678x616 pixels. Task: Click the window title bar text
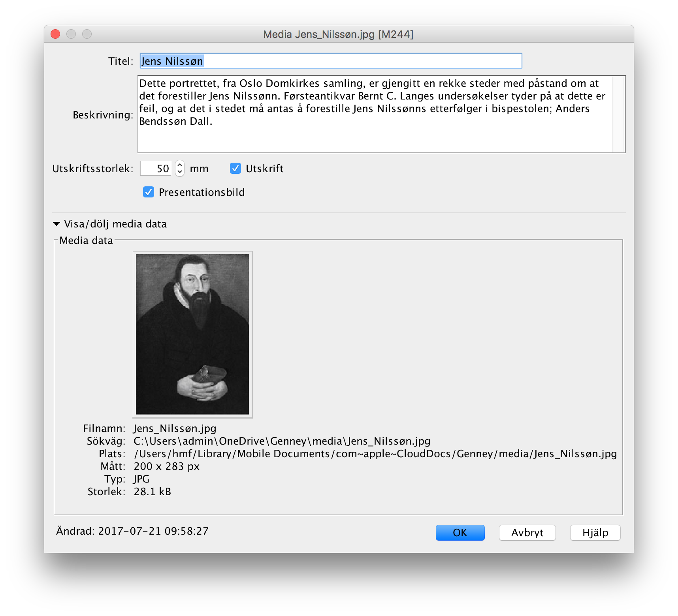pyautogui.click(x=338, y=34)
